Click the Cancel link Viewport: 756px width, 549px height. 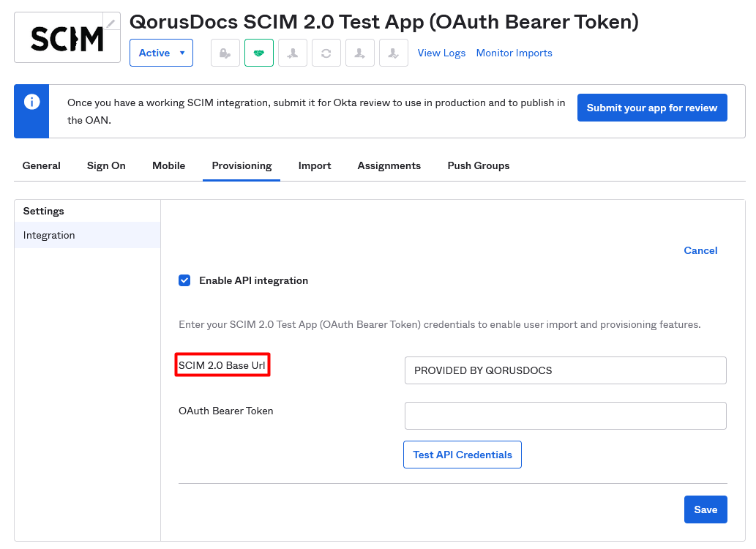point(700,250)
